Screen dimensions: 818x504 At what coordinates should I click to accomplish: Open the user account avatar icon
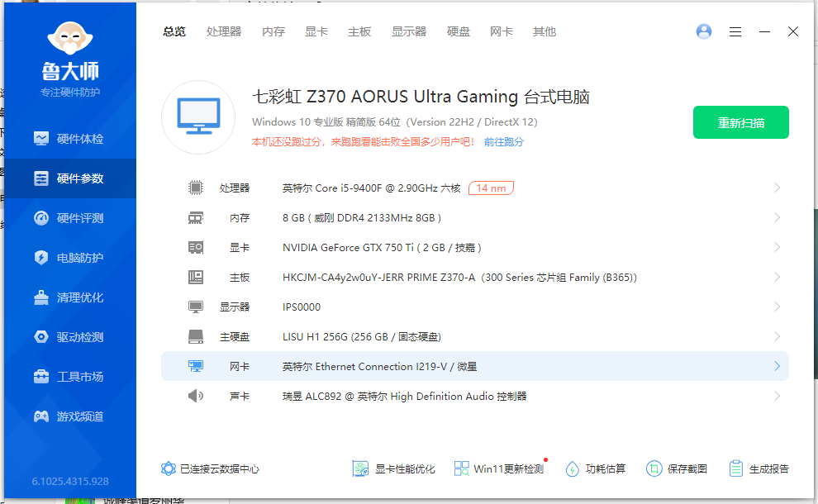(x=704, y=31)
